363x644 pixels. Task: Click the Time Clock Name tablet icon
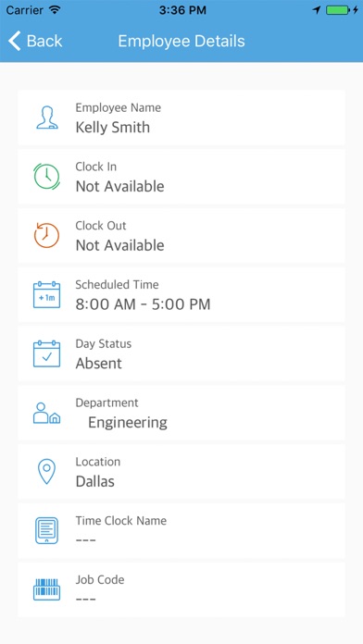tap(47, 530)
